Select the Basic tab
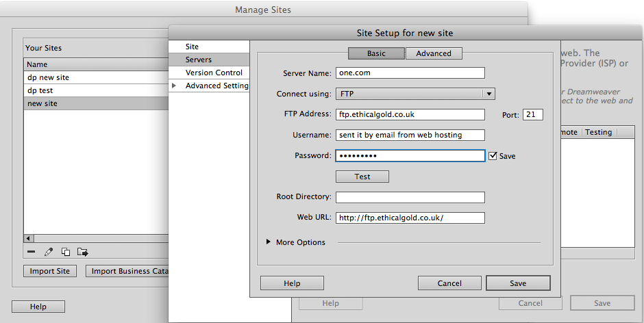Viewport: 644px width, 323px height. [376, 53]
